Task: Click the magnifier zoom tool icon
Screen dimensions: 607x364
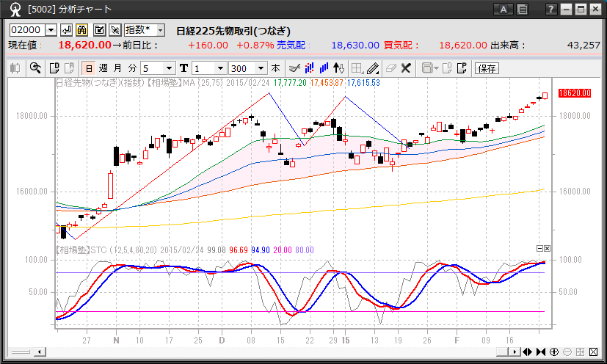Action: (x=34, y=68)
